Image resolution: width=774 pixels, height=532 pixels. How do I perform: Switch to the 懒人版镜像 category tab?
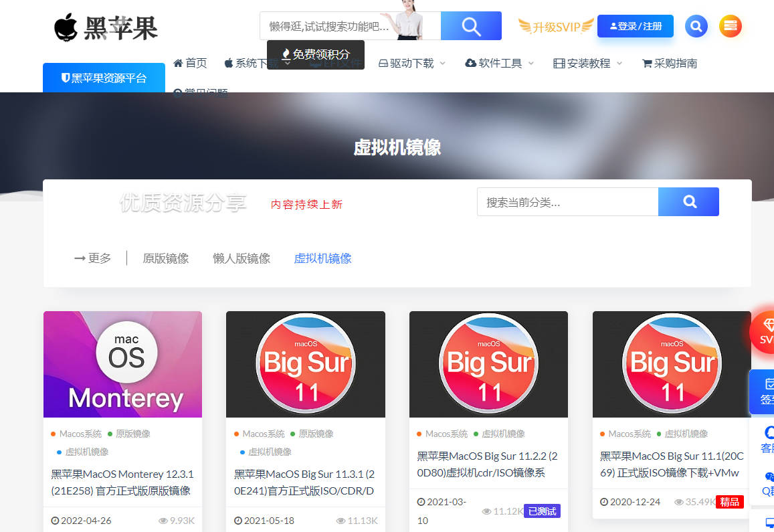point(241,258)
